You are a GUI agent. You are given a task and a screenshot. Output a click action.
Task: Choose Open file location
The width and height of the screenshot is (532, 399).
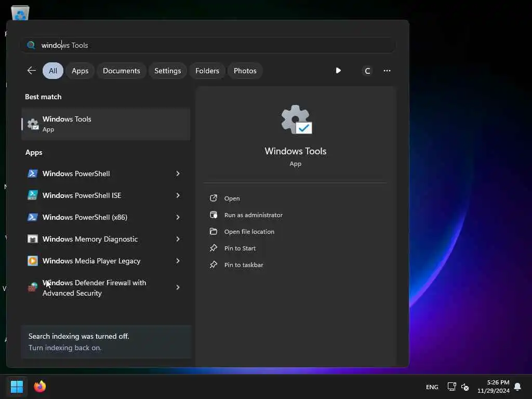(249, 232)
